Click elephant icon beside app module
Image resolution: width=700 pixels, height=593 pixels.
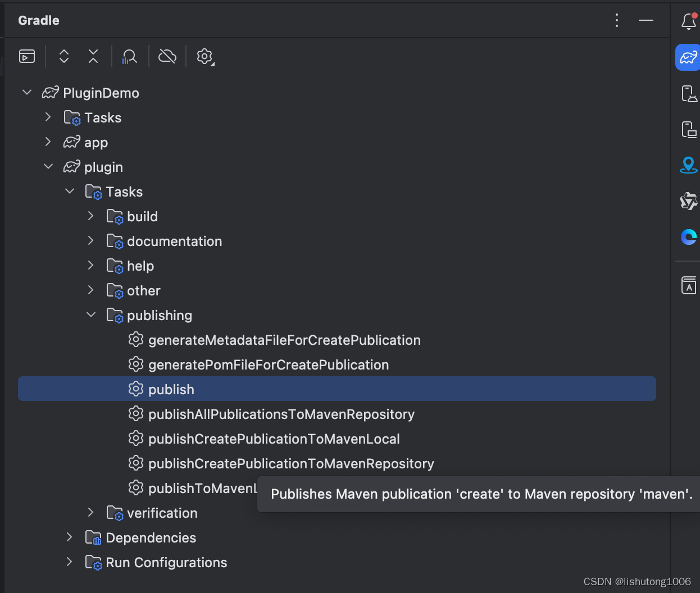(x=72, y=142)
